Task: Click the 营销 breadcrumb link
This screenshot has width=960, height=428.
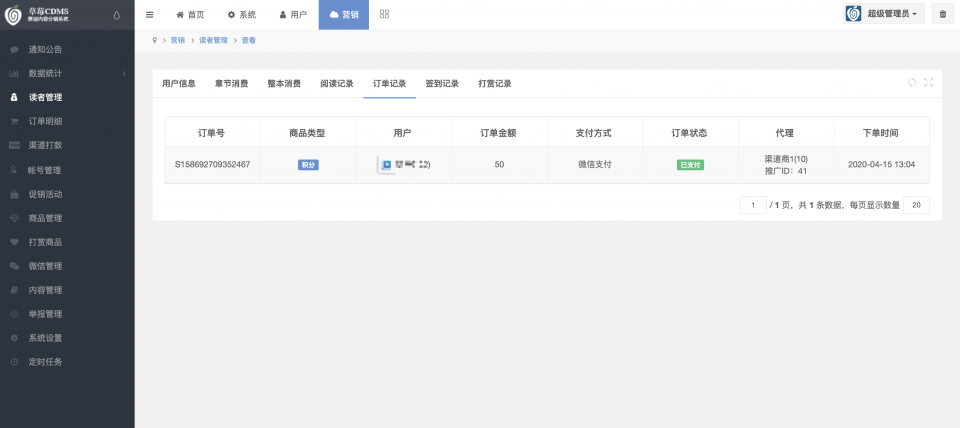Action: (x=178, y=40)
